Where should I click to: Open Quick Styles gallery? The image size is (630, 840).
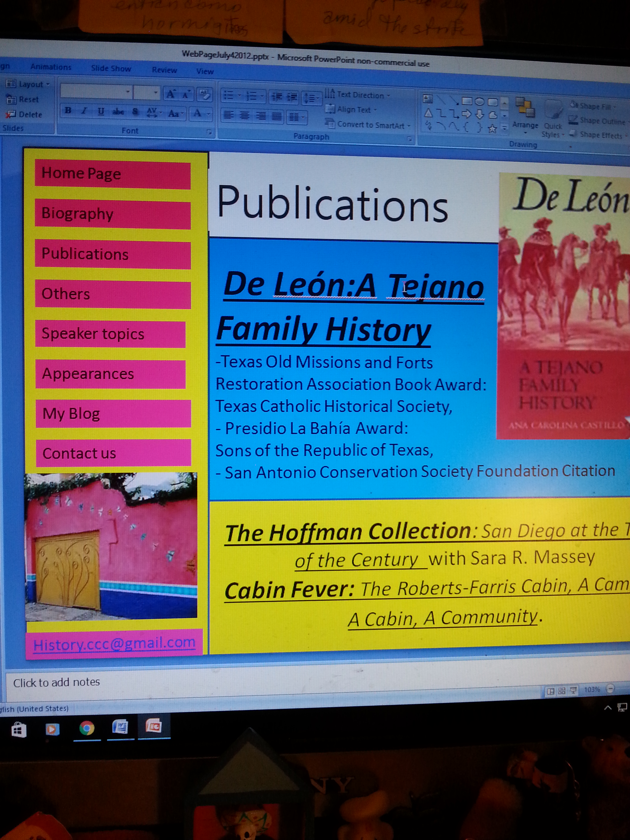point(553,119)
